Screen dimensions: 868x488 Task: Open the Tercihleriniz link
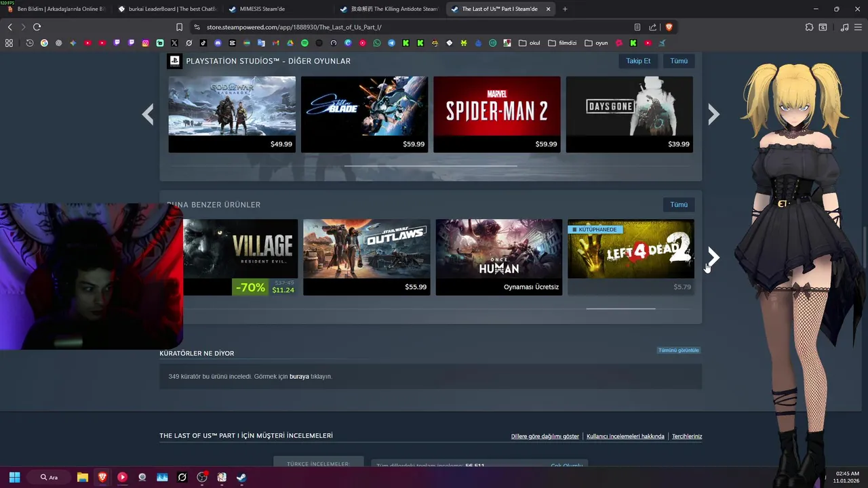[687, 436]
